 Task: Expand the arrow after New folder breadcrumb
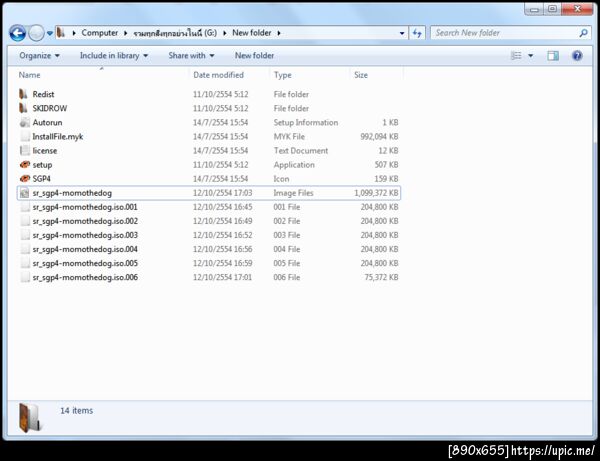279,33
